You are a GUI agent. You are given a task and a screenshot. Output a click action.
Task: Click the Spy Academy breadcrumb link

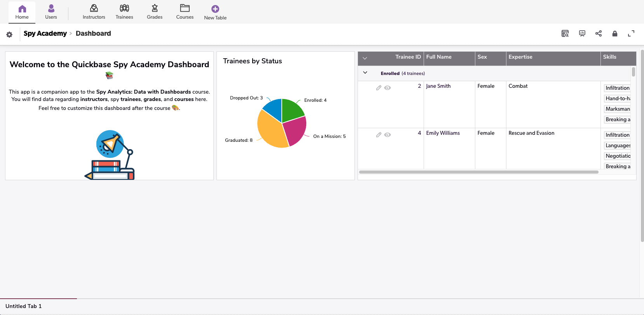[x=45, y=33]
